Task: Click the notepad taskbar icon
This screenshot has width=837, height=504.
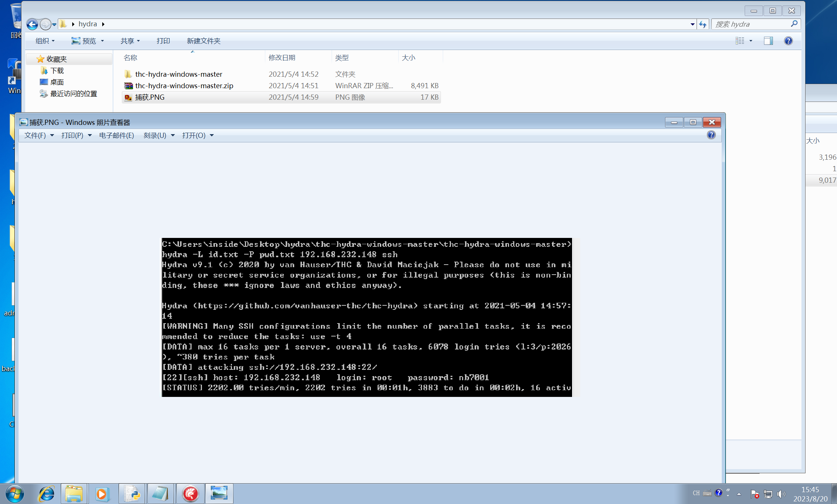Action: (160, 494)
